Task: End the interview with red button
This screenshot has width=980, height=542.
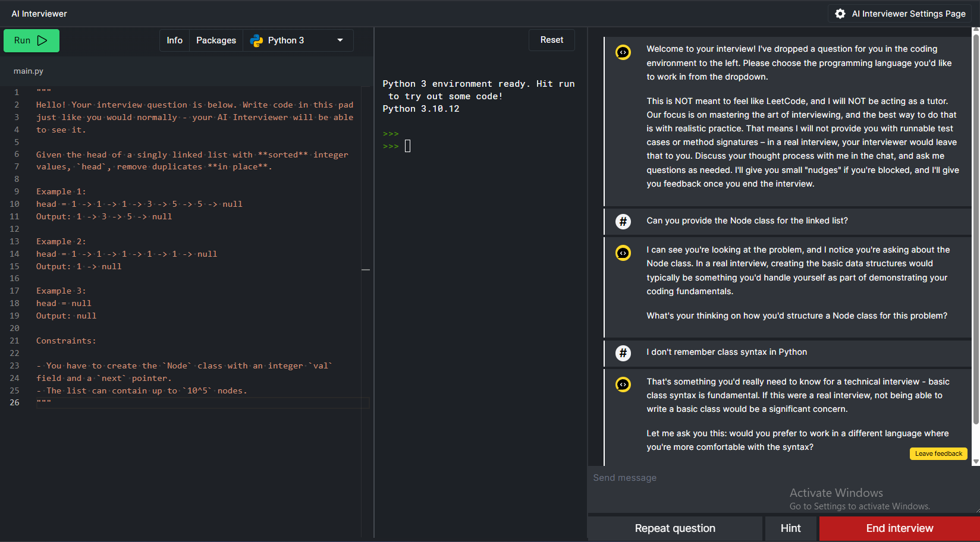Action: tap(899, 528)
